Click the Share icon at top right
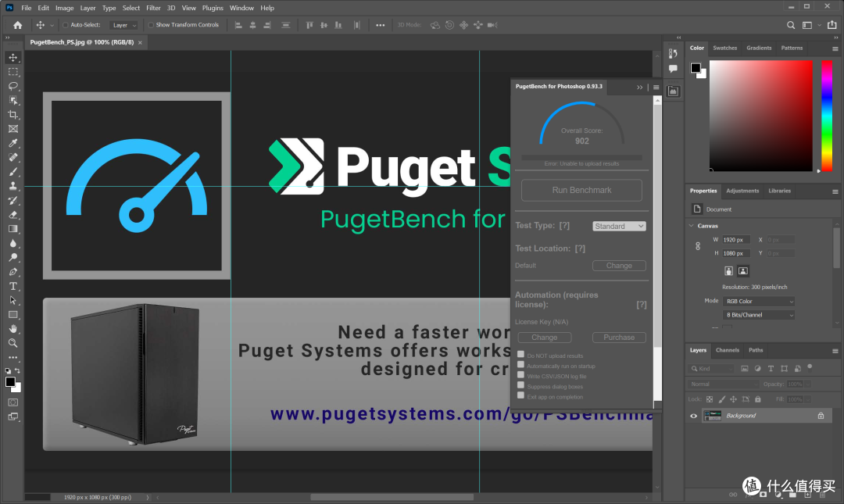Image resolution: width=844 pixels, height=504 pixels. pos(831,25)
